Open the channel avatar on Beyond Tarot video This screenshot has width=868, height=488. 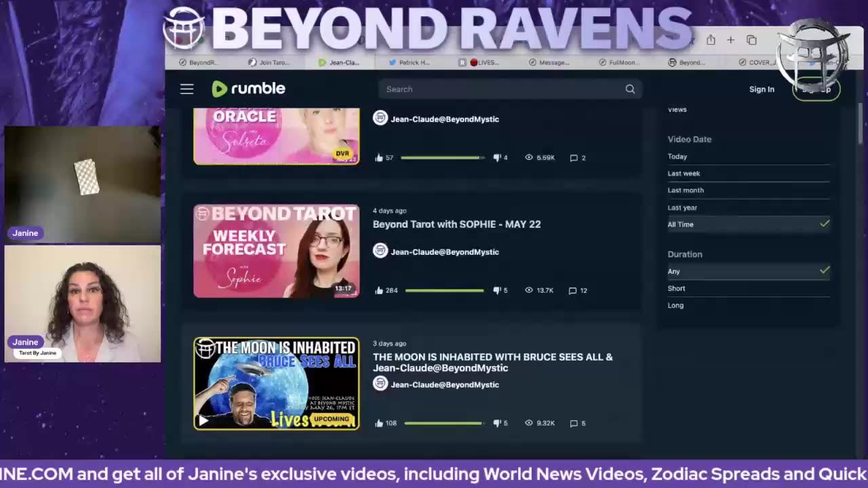click(380, 251)
